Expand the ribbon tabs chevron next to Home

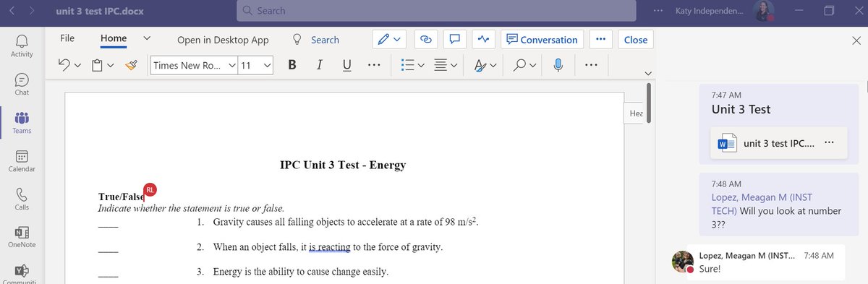[x=147, y=38]
